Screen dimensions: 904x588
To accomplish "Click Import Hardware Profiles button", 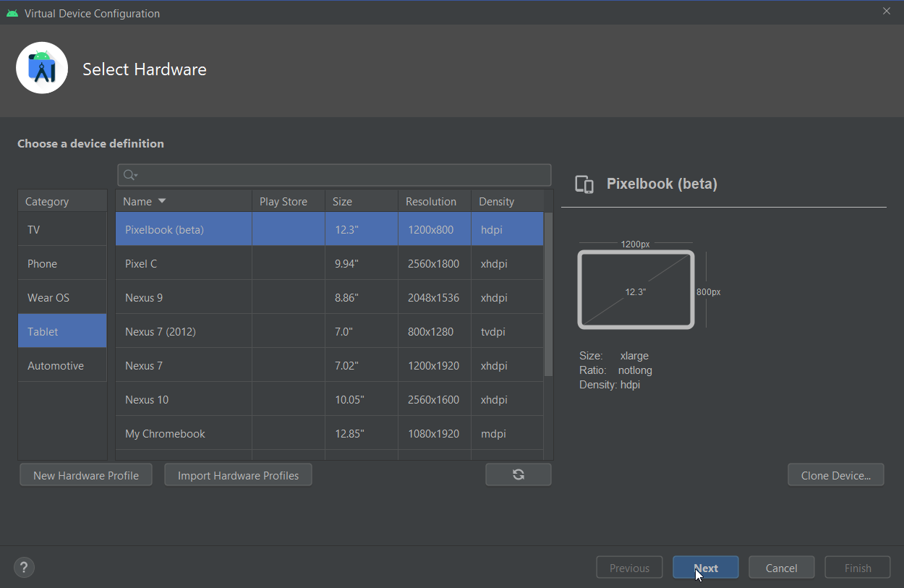I will tap(238, 475).
